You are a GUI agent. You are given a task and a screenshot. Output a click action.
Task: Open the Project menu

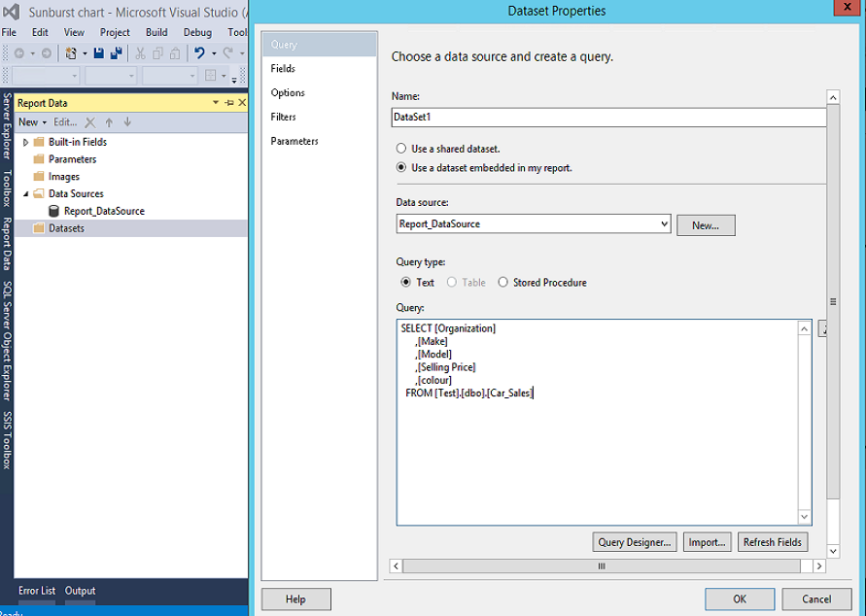tap(115, 32)
